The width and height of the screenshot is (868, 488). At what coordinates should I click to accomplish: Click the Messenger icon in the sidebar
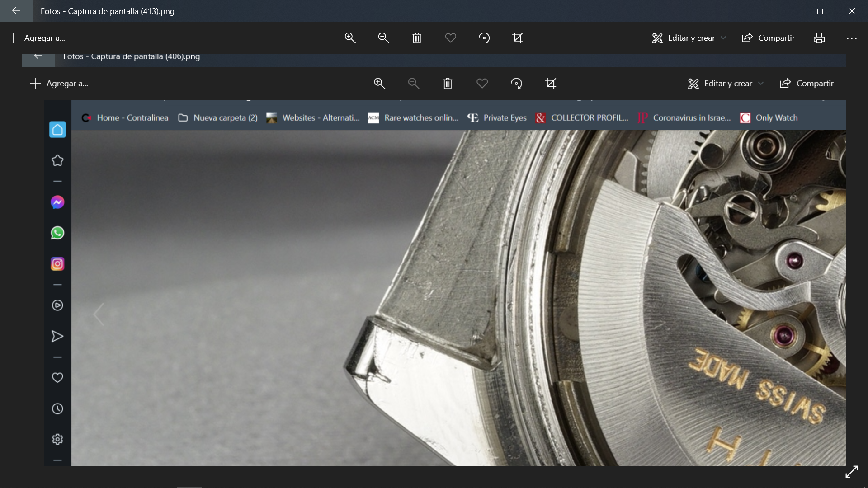(57, 202)
